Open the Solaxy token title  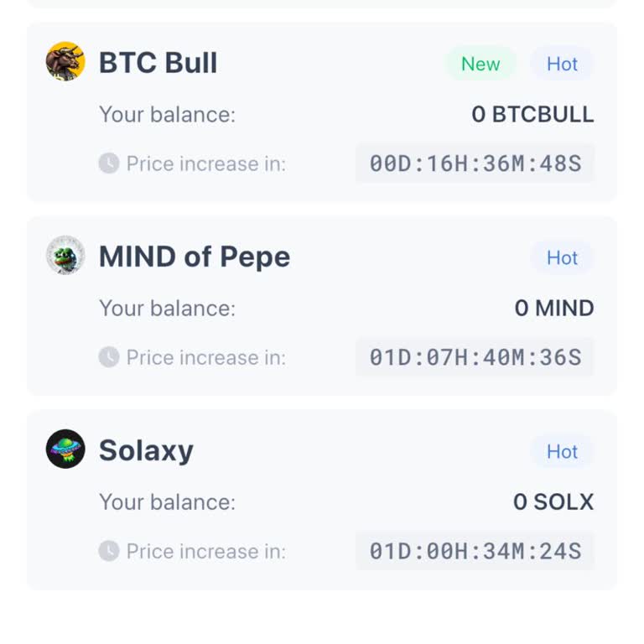[x=146, y=450]
